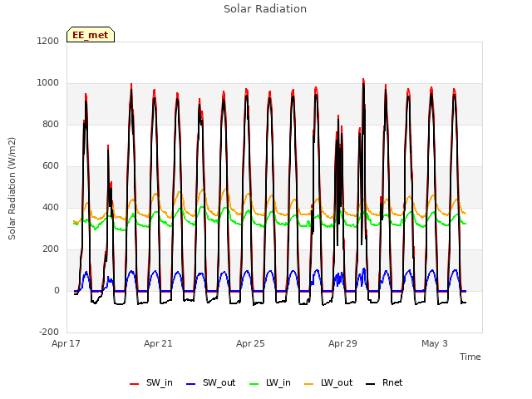This screenshot has height=399, width=532.
Task: Click the Apr 25 x-axis tick label
Action: [250, 343]
